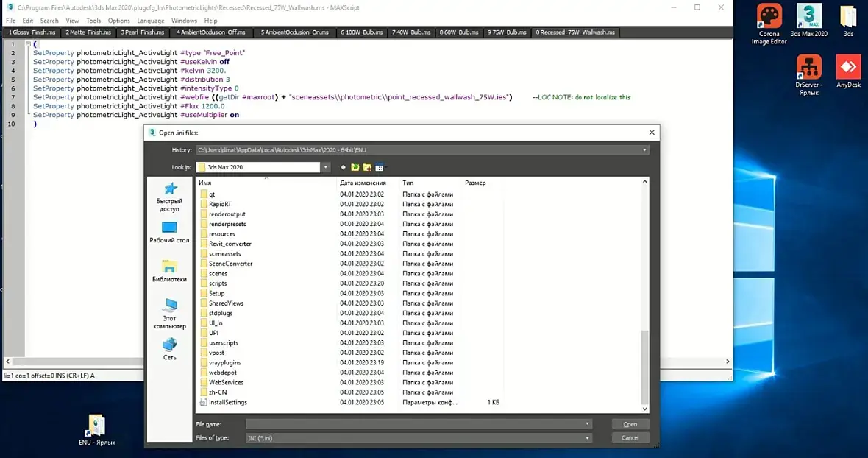Close the Open .ini files dialog
This screenshot has height=458, width=868.
coord(652,133)
